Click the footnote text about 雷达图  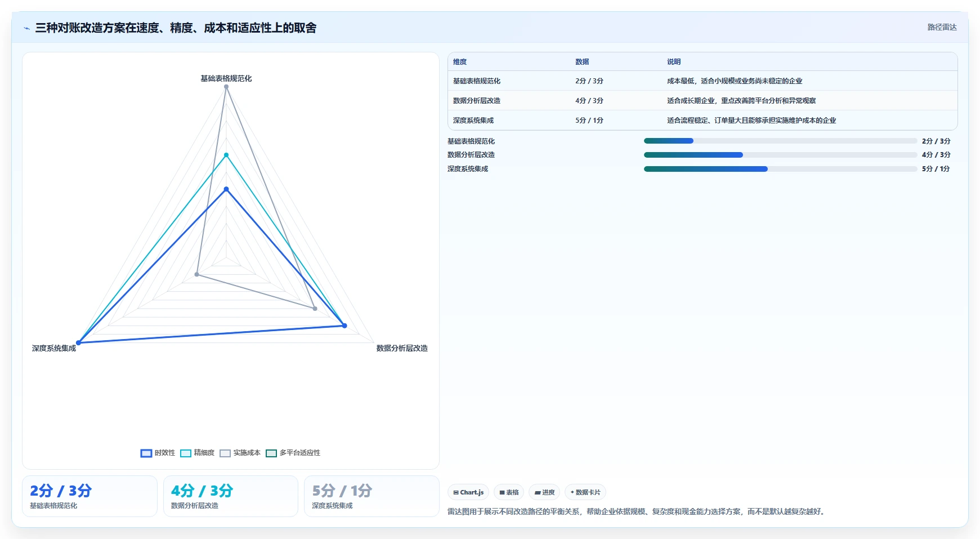coord(637,511)
